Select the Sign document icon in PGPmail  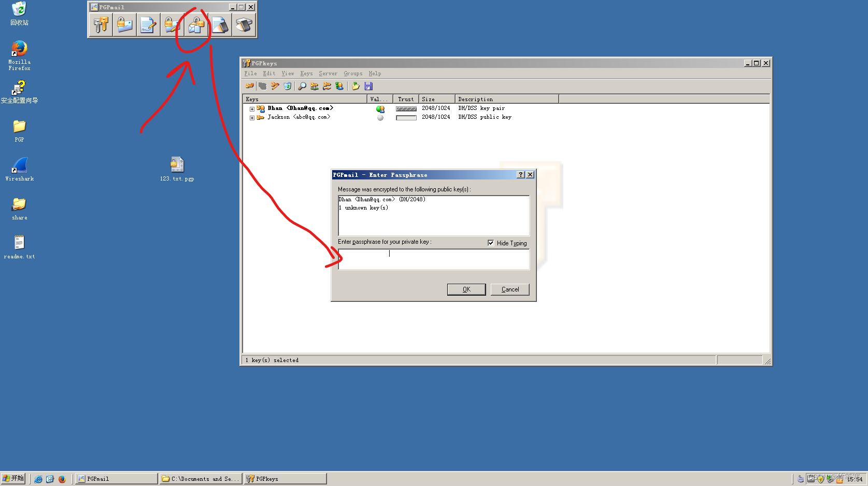click(148, 24)
